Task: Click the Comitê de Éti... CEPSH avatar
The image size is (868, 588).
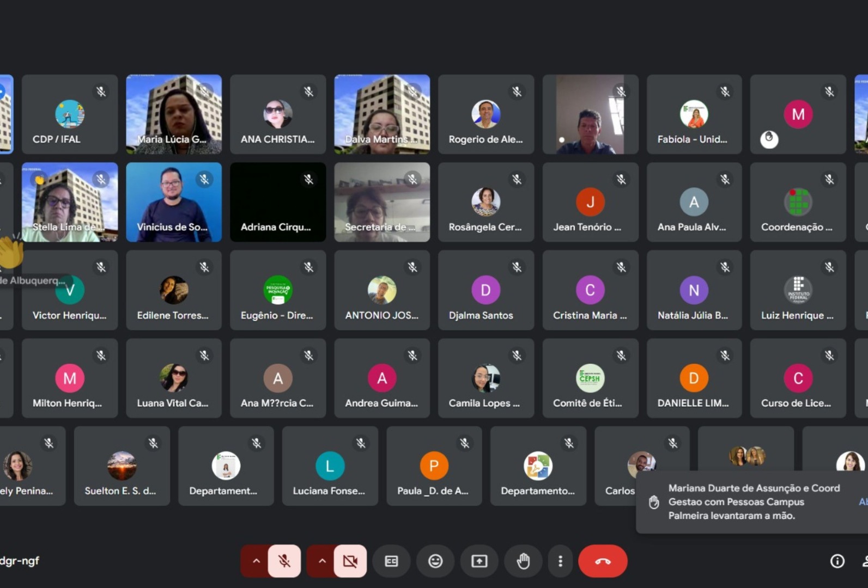Action: (x=590, y=378)
